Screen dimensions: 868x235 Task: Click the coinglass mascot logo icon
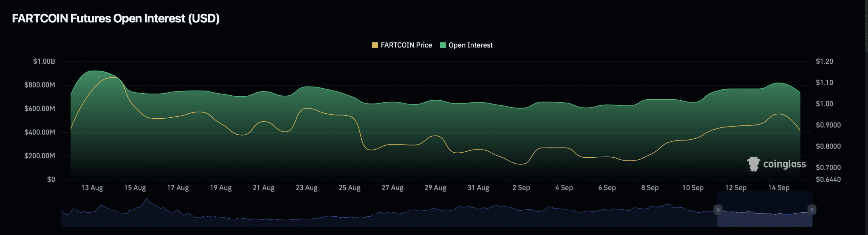tap(753, 164)
